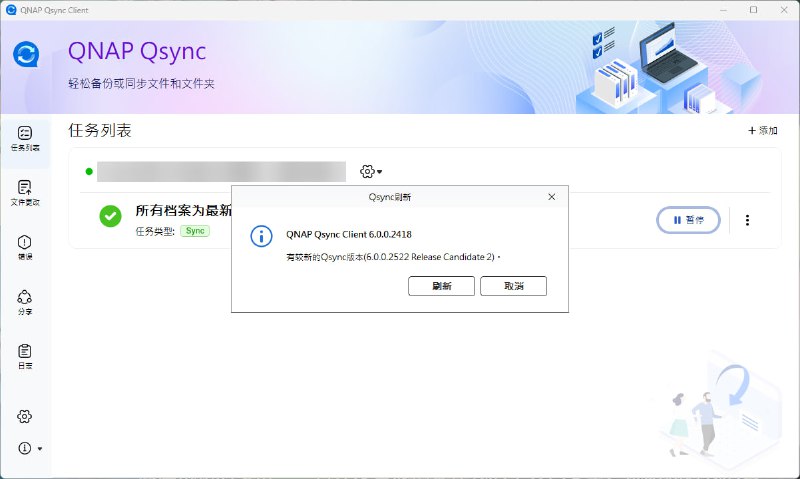Click the 任务列表 heading text
The width and height of the screenshot is (800, 479).
tap(100, 131)
